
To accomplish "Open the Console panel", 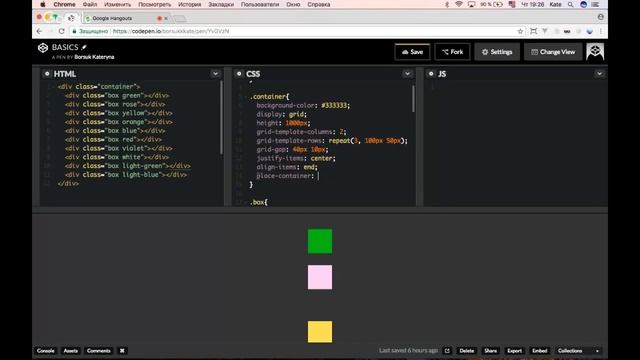I will tap(45, 351).
